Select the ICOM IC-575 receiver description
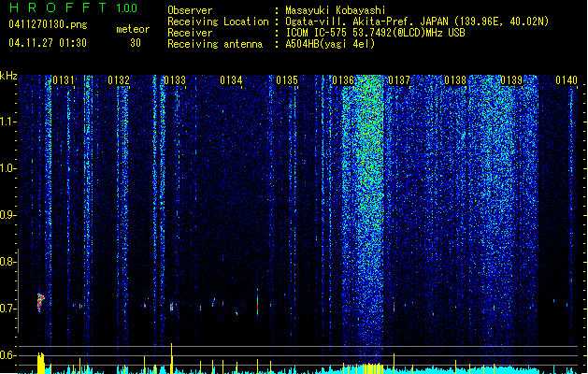Screen dimensions: 588x374 pyautogui.click(x=376, y=33)
